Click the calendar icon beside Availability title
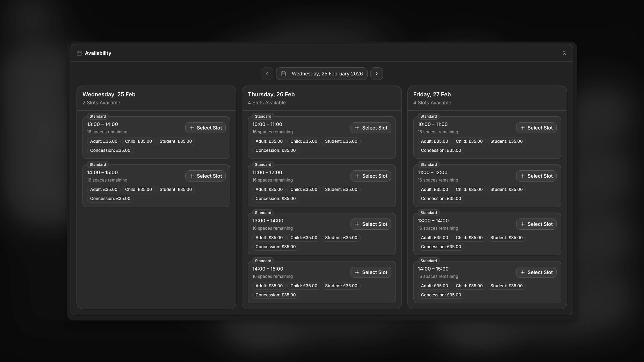This screenshot has height=362, width=644. [x=79, y=53]
